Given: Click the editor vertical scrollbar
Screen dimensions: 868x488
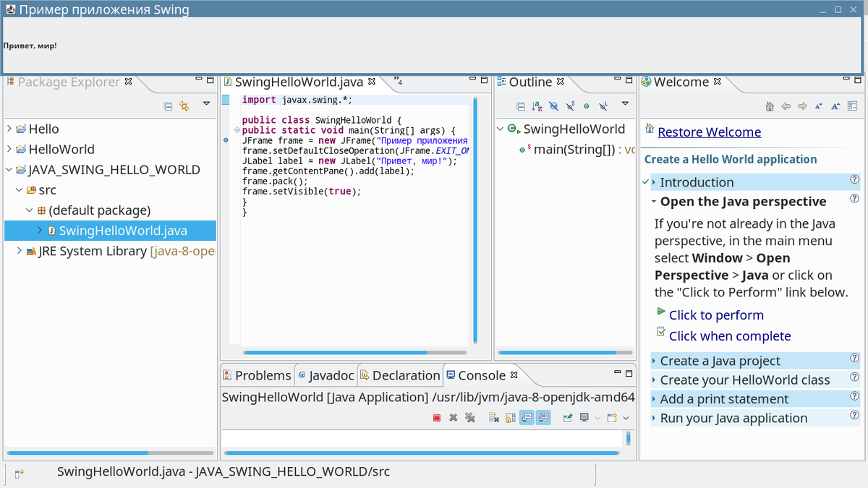Looking at the screenshot, I should pyautogui.click(x=475, y=220).
